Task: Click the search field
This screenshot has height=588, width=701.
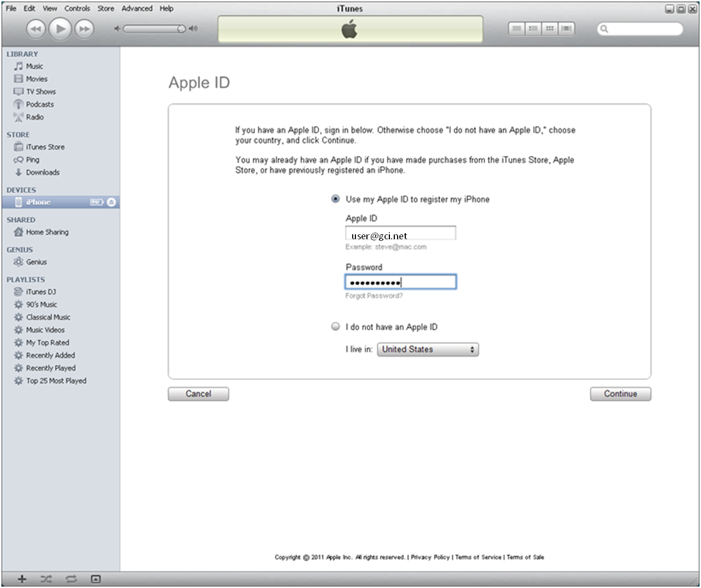Action: (640, 28)
